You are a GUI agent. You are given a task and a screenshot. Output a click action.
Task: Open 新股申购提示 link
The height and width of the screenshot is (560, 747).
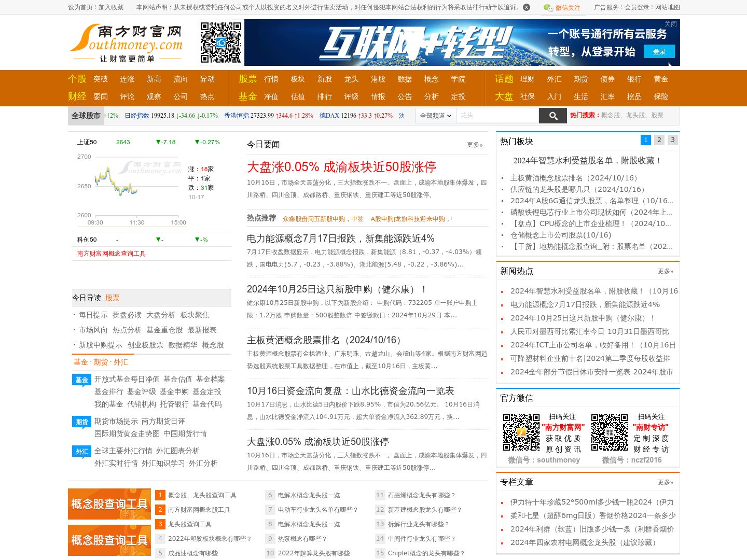(101, 345)
